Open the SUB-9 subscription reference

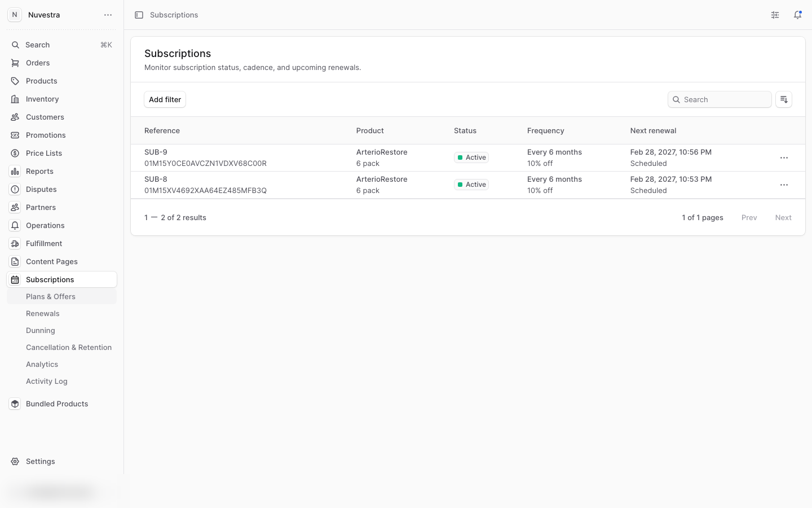156,152
